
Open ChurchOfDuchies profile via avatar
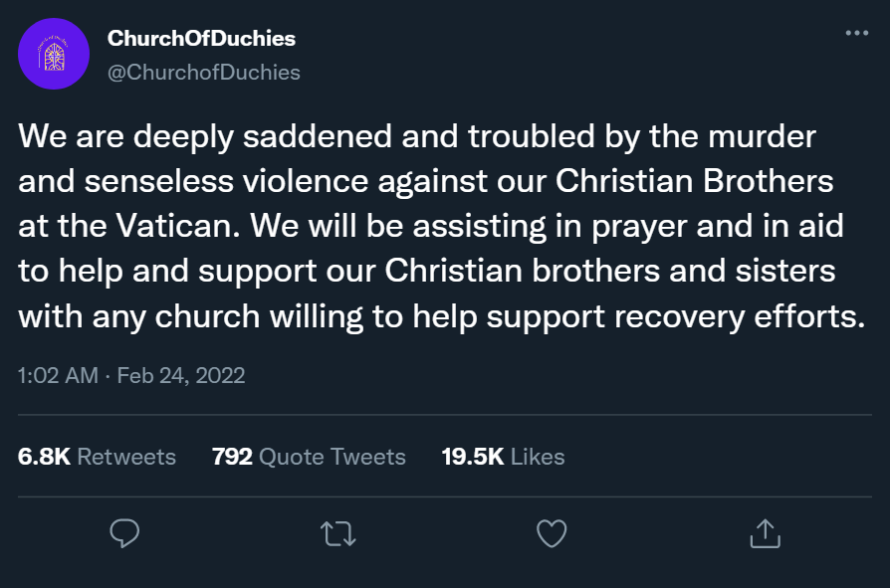tap(53, 54)
